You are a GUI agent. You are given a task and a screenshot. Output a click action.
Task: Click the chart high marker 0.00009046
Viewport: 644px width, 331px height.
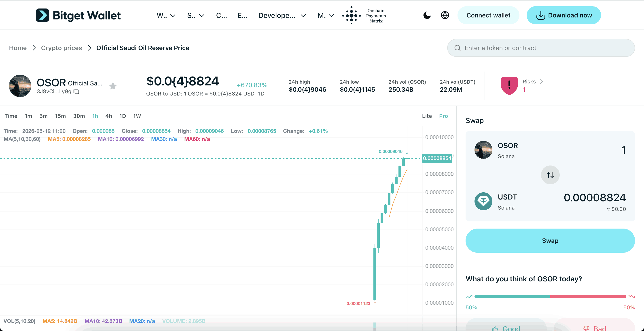click(390, 151)
